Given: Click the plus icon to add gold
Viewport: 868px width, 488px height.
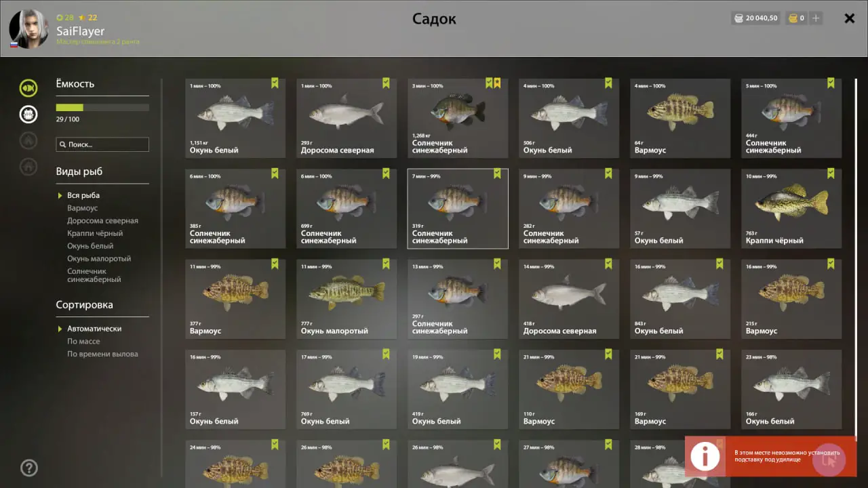Looking at the screenshot, I should pyautogui.click(x=816, y=18).
